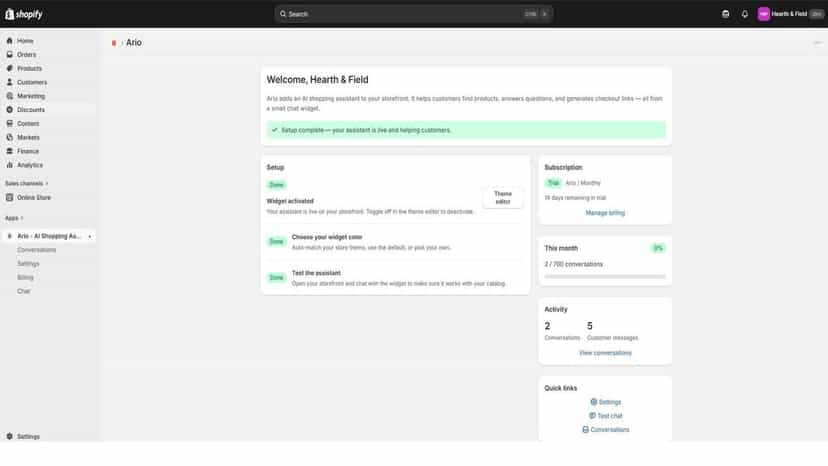Click the Ario app icon in sidebar
828x466 pixels.
pos(10,236)
